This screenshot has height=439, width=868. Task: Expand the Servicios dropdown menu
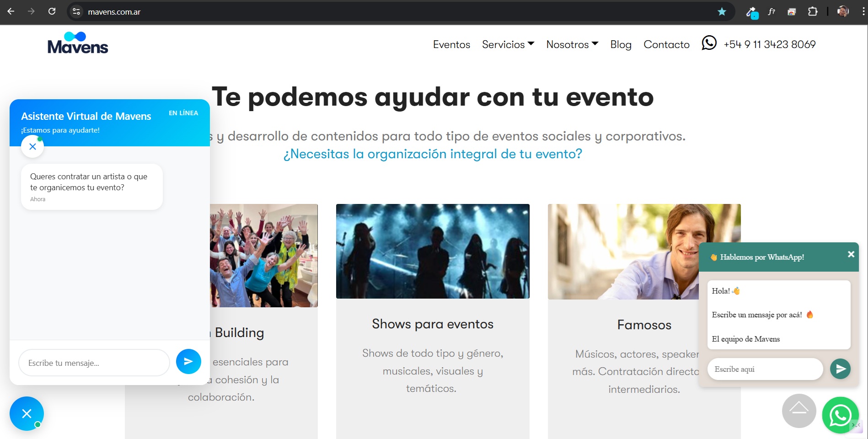(508, 44)
